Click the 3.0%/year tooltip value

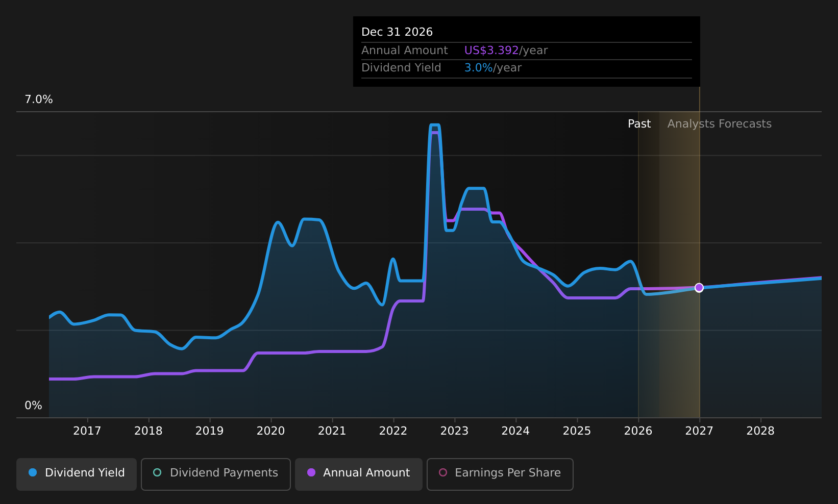(492, 68)
